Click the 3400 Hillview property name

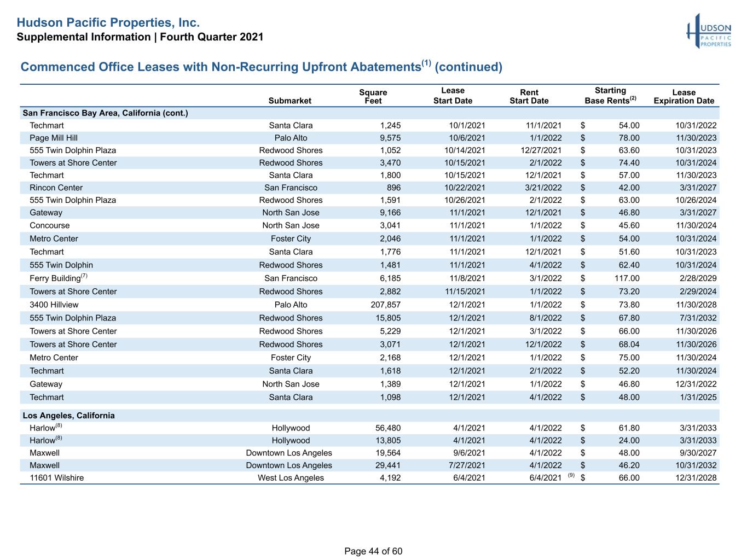(54, 305)
